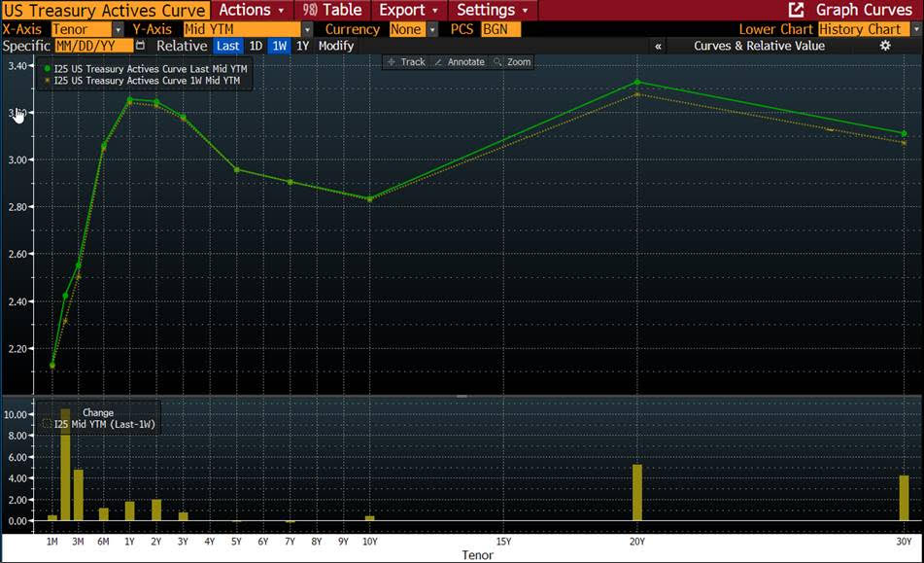
Task: Activate the Annotate pencil tool
Action: [x=460, y=62]
